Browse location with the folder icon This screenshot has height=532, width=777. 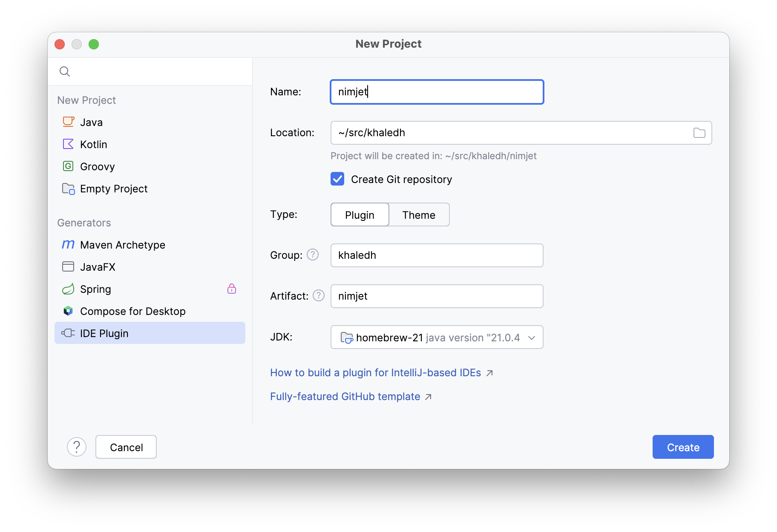click(x=699, y=133)
